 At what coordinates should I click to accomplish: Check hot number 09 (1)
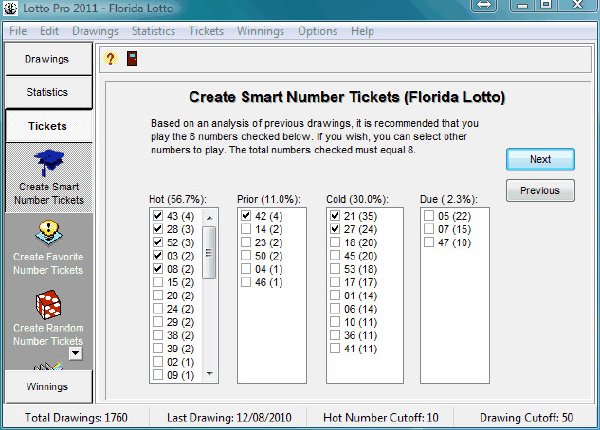coord(158,375)
